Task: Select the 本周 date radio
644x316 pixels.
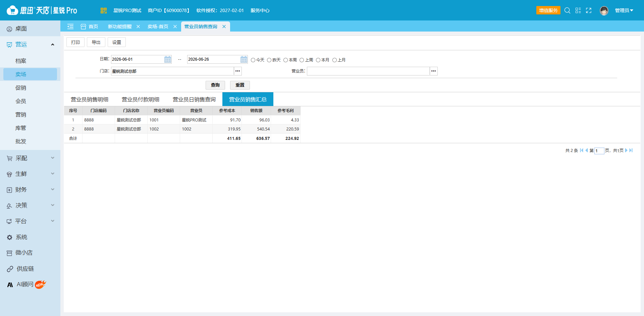Action: click(x=285, y=60)
